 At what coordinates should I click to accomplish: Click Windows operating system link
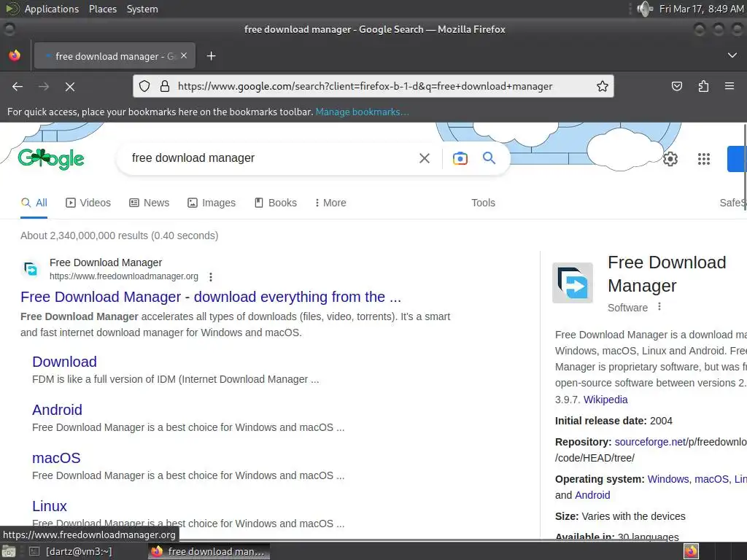point(668,479)
